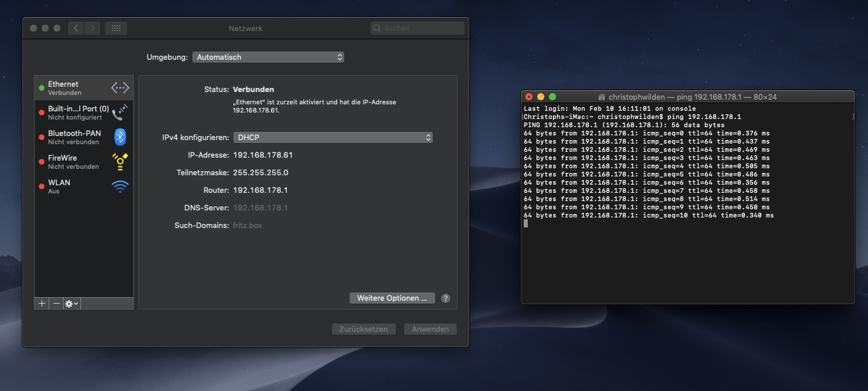Click the red status dot for FireWire
Image resolution: width=868 pixels, height=391 pixels.
coord(42,162)
